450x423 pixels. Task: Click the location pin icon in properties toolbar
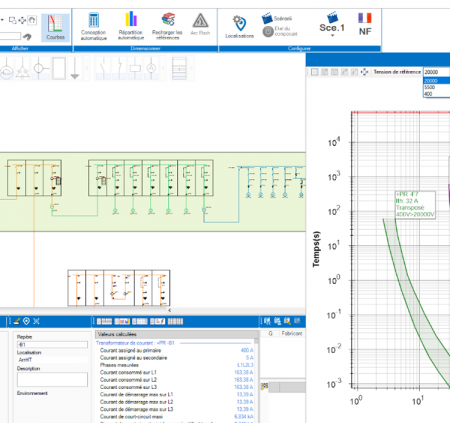(x=27, y=321)
